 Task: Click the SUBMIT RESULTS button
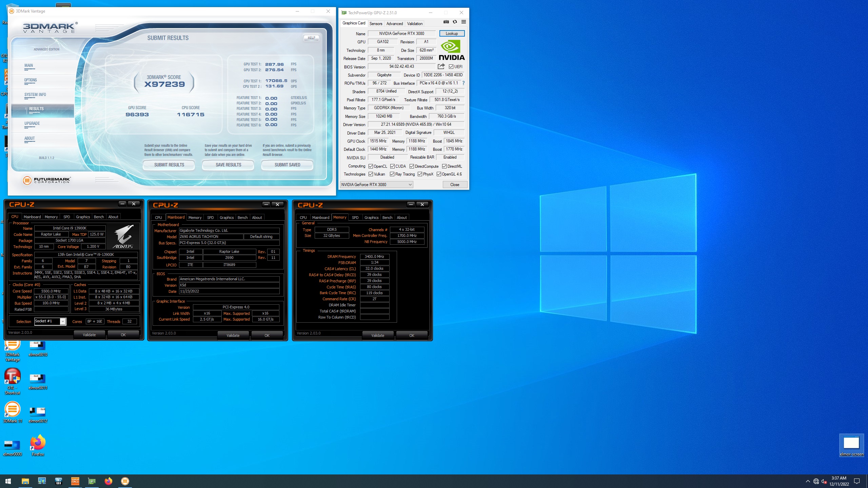coord(169,165)
